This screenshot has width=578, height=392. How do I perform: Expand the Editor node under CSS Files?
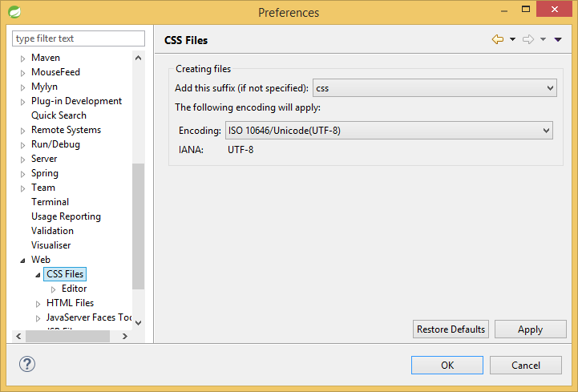tap(54, 289)
